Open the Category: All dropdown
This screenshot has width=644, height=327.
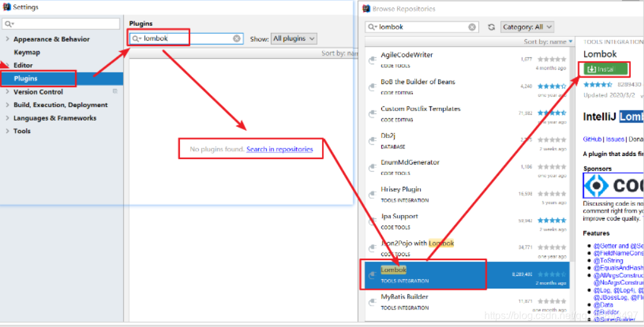click(527, 27)
